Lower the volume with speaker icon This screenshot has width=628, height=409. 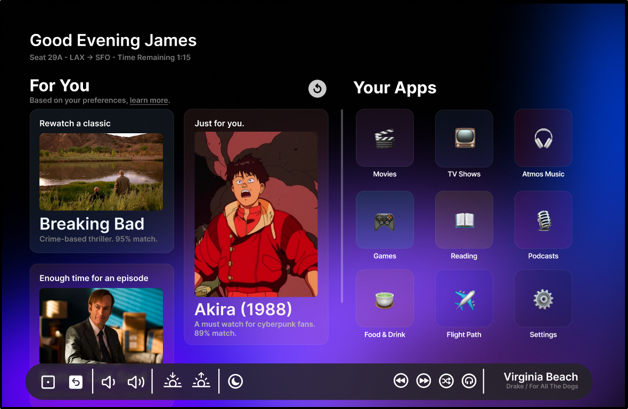pos(108,382)
